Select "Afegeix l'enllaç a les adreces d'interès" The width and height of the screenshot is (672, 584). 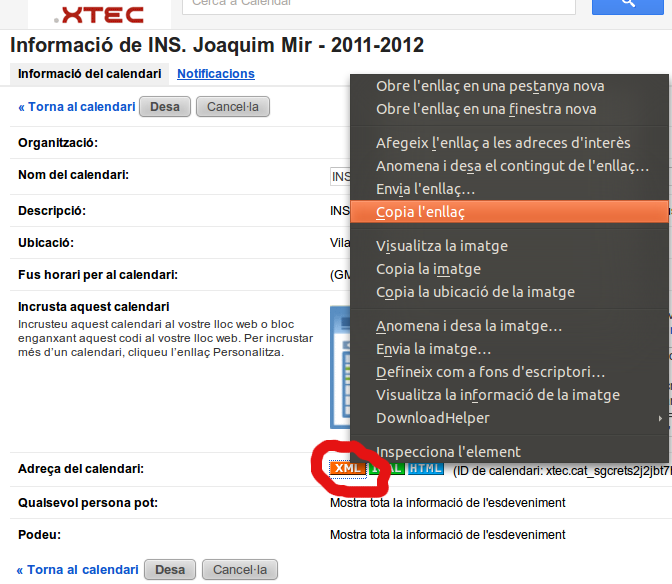[503, 143]
